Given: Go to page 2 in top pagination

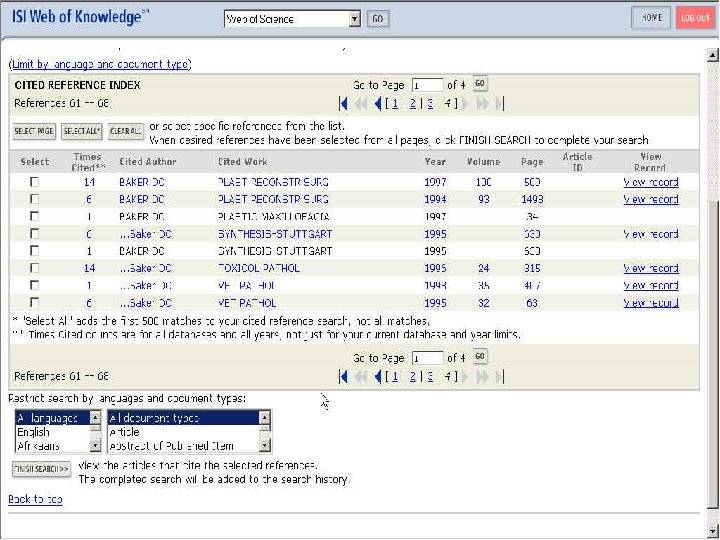Looking at the screenshot, I should pyautogui.click(x=412, y=103).
